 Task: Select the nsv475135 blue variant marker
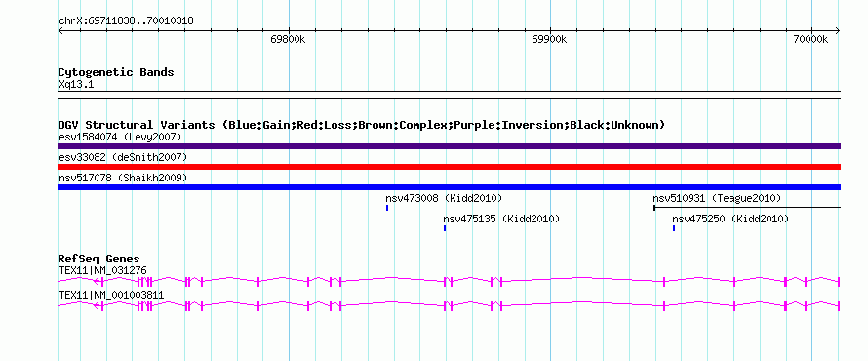coord(445,228)
